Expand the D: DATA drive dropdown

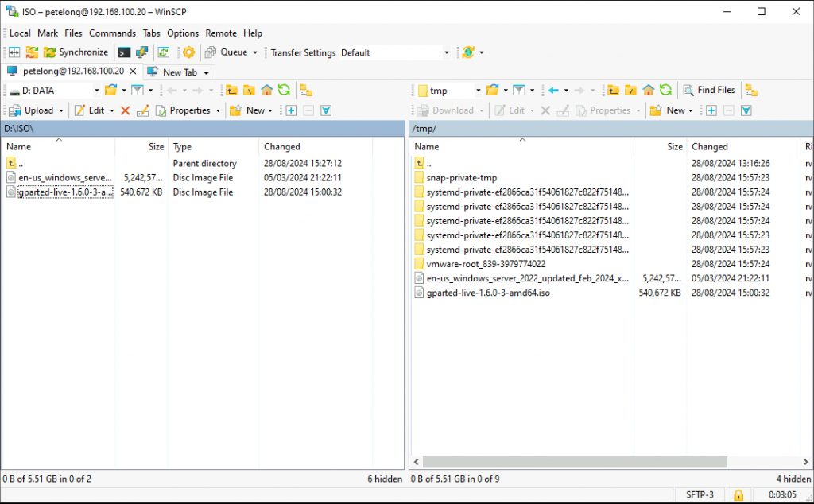pyautogui.click(x=96, y=91)
